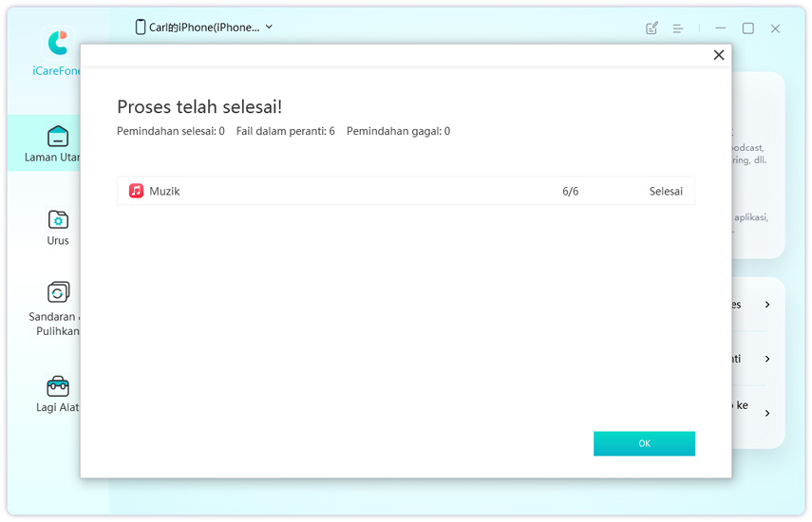Open the Lagi Alat toolbox icon
The image size is (812, 522).
click(x=58, y=385)
